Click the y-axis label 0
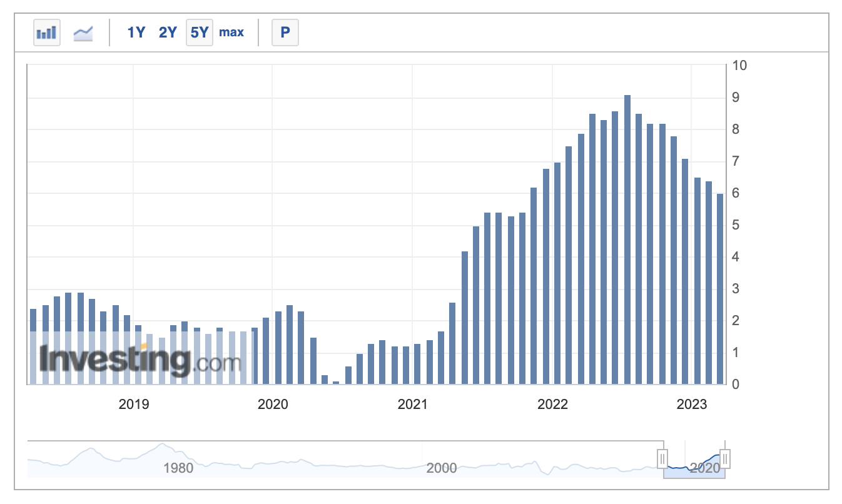The height and width of the screenshot is (504, 842). pyautogui.click(x=736, y=385)
